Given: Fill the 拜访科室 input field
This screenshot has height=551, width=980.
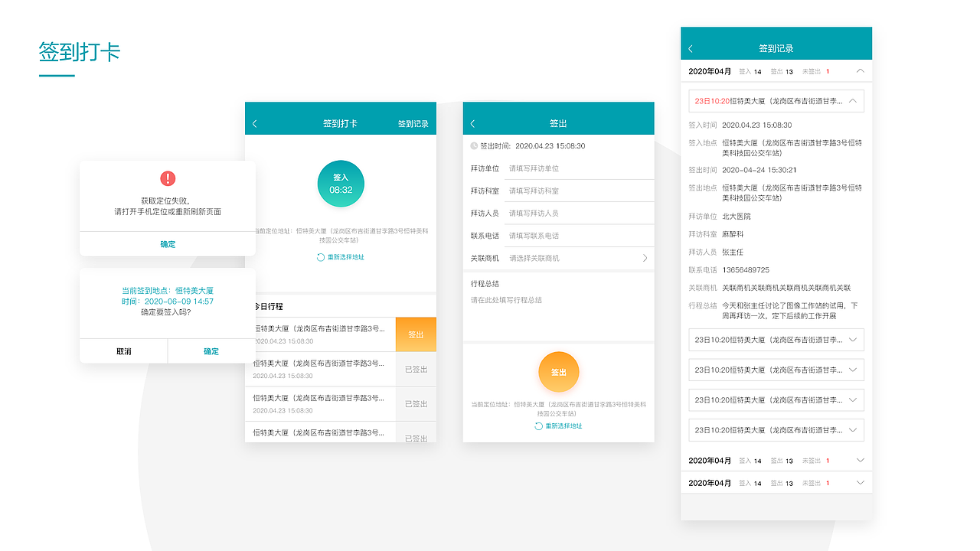Looking at the screenshot, I should (580, 191).
